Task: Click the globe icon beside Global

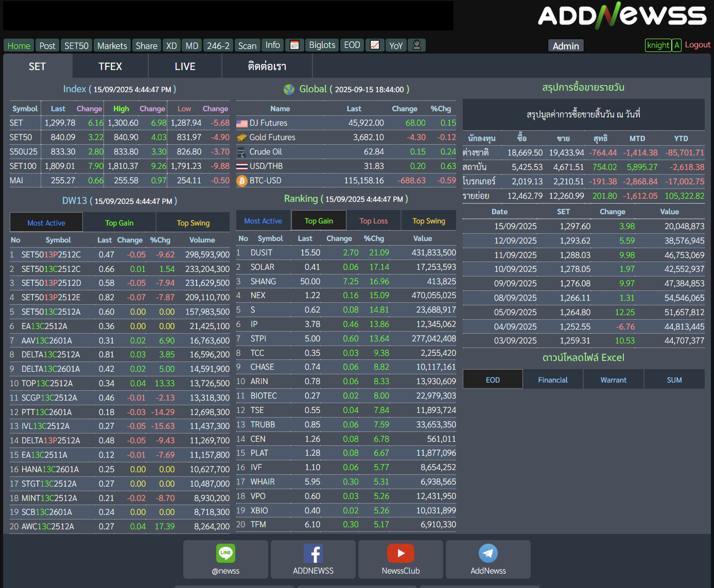Action: 289,90
